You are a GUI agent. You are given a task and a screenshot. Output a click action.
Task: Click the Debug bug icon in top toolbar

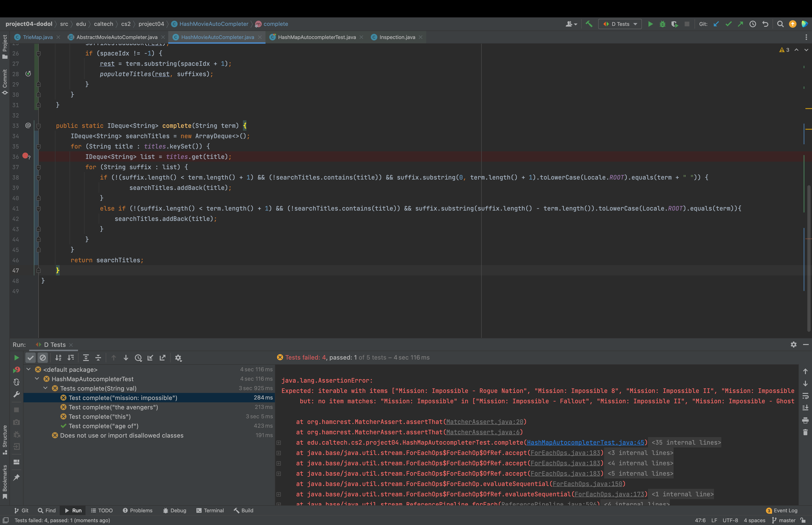click(x=662, y=24)
